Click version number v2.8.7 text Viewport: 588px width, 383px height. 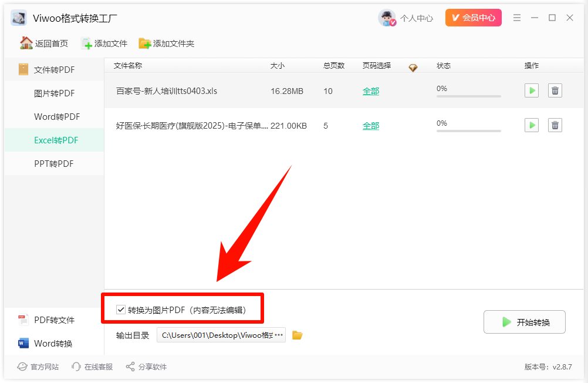[562, 367]
